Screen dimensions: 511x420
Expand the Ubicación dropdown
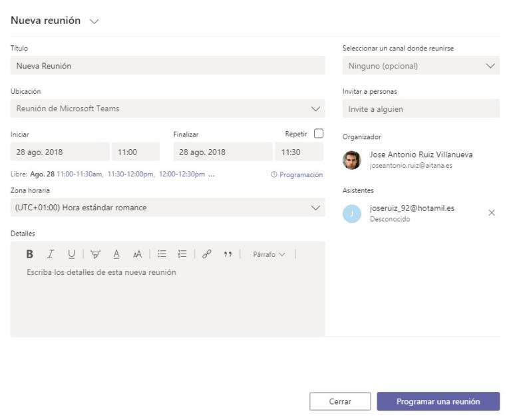tap(315, 108)
